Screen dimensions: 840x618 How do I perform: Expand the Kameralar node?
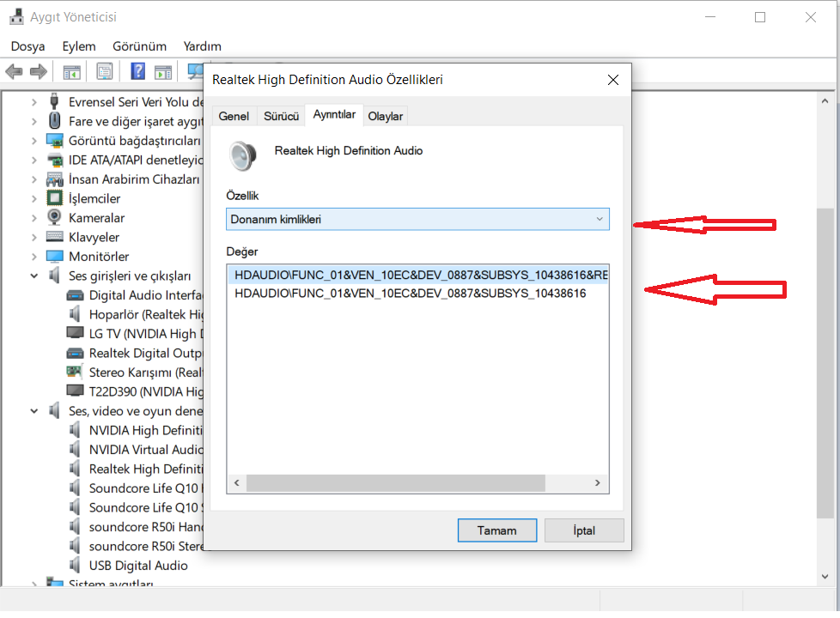click(33, 218)
